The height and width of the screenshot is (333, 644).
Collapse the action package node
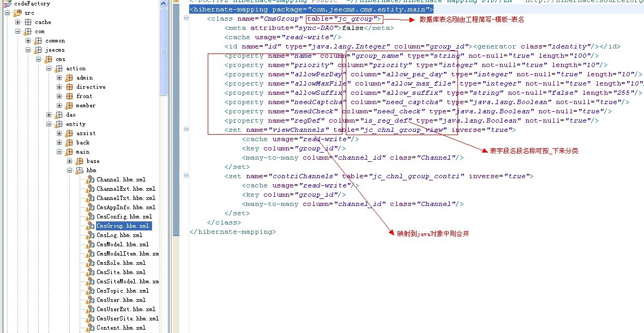(49, 69)
